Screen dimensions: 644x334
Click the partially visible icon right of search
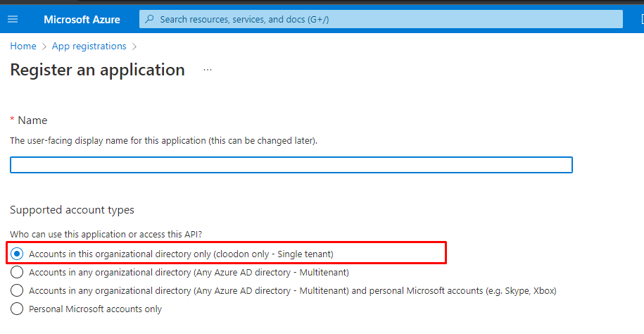click(642, 19)
